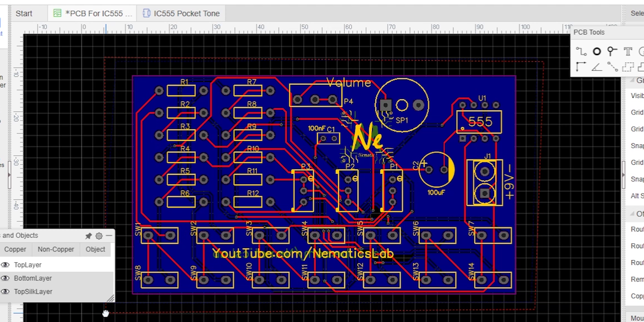Switch to the PCB For IC555 tab
This screenshot has width=644, height=322.
(x=93, y=13)
